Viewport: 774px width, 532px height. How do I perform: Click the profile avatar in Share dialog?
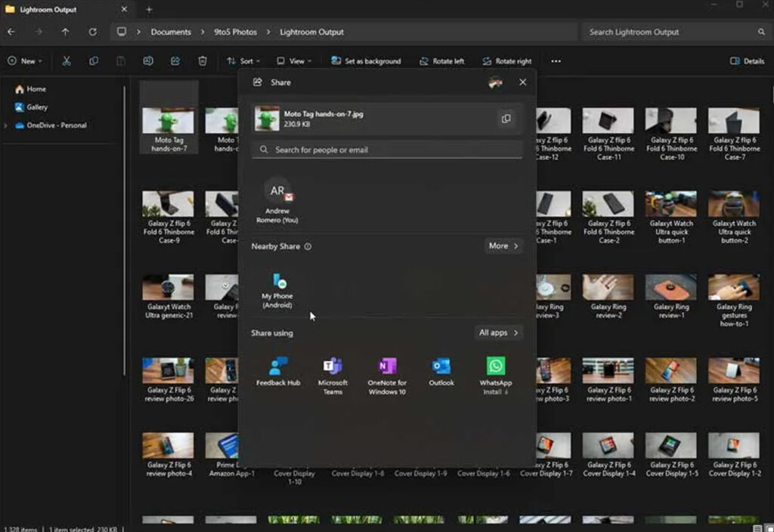(496, 82)
